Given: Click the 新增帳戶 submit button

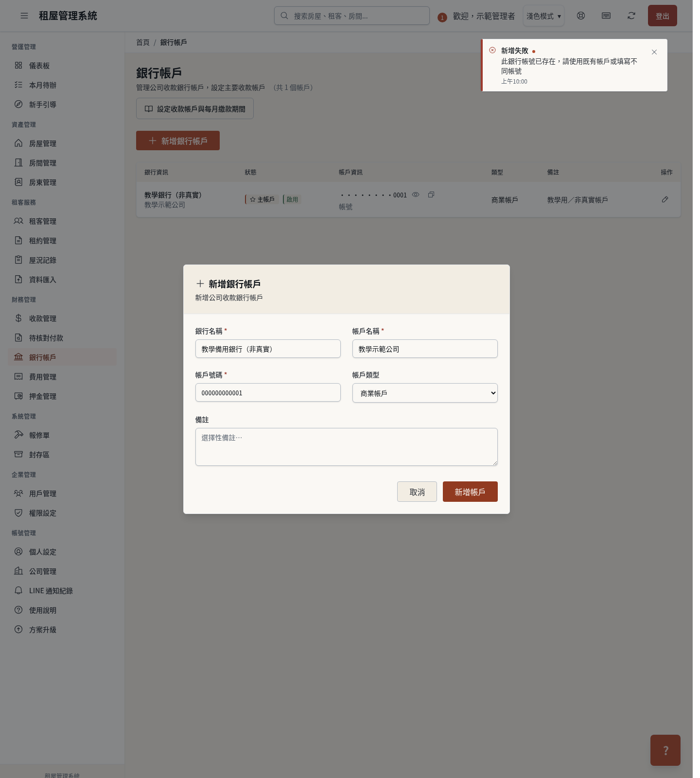Looking at the screenshot, I should [470, 492].
